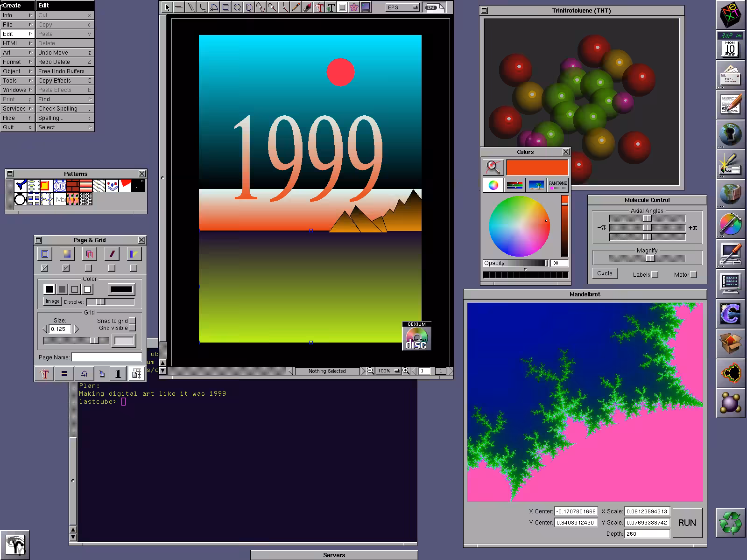This screenshot has width=747, height=560.
Task: Click the zoom in magnifier in canvas status bar
Action: click(x=406, y=371)
